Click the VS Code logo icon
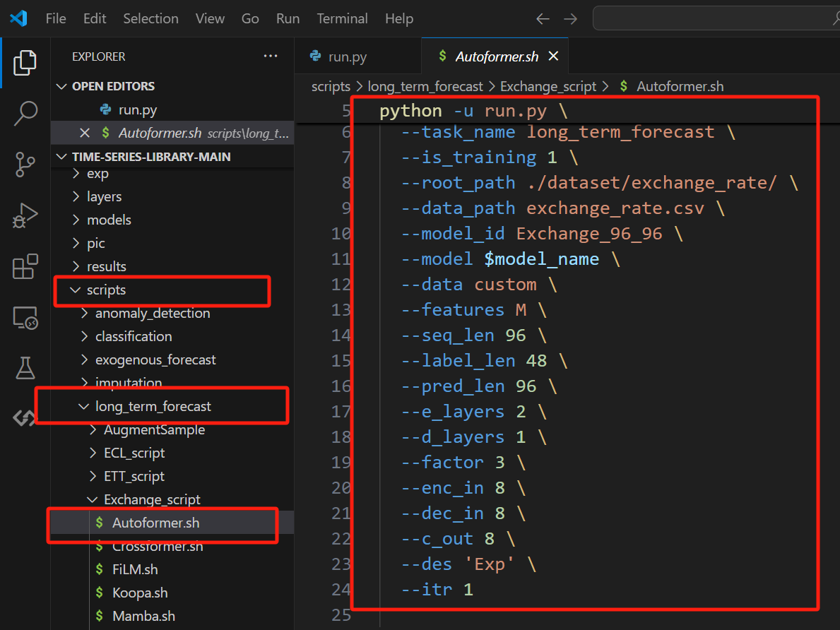The height and width of the screenshot is (630, 840). tap(19, 18)
